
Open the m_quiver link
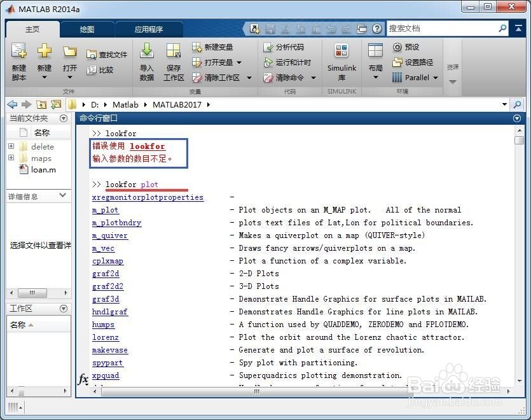[x=110, y=235]
